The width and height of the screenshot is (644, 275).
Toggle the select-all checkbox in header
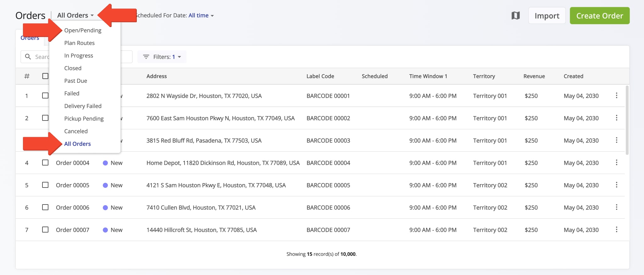click(45, 76)
